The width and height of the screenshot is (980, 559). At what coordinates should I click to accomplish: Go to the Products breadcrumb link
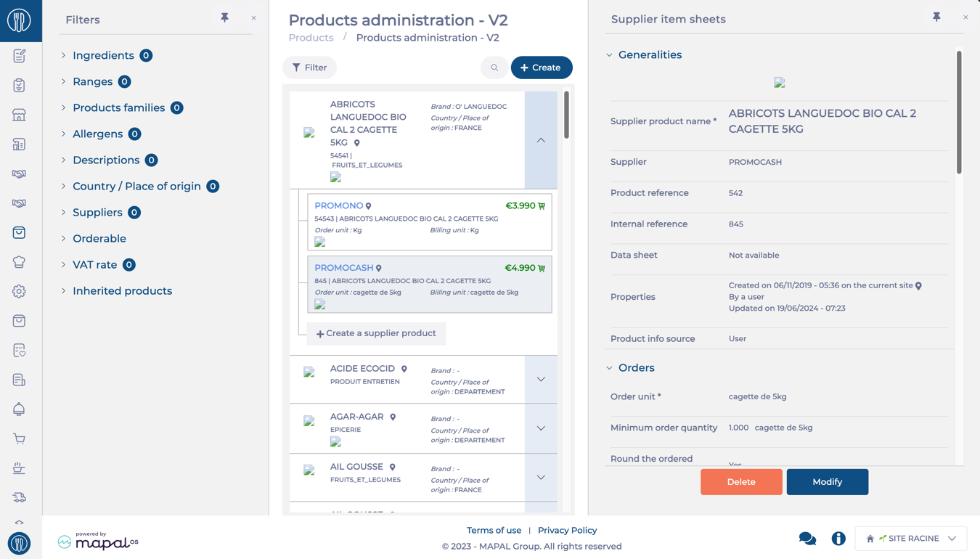(x=311, y=38)
